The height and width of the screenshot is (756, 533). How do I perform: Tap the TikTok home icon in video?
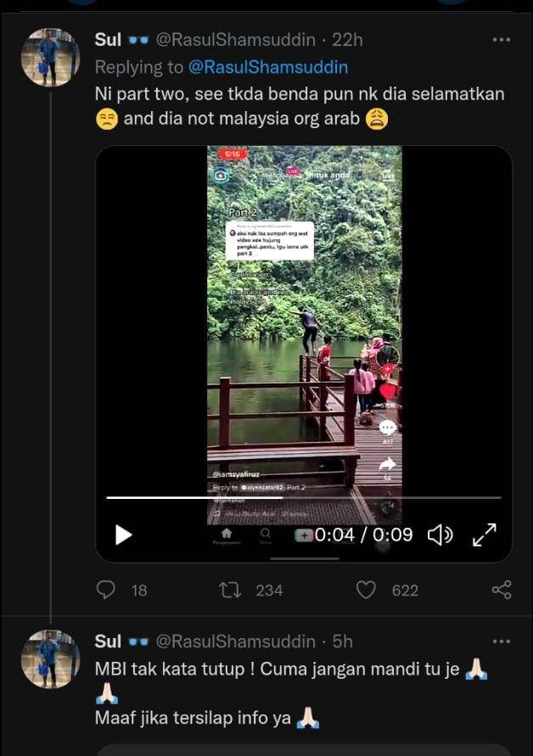pos(227,533)
